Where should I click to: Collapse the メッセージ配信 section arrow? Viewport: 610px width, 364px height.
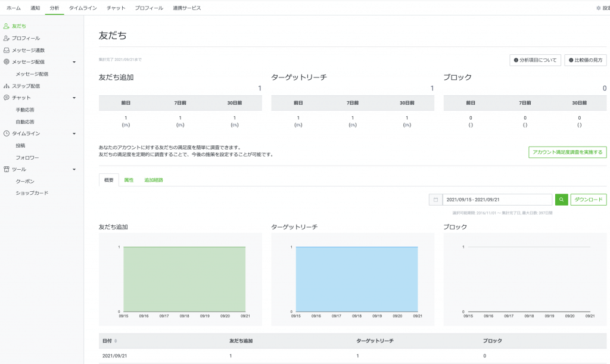point(74,62)
